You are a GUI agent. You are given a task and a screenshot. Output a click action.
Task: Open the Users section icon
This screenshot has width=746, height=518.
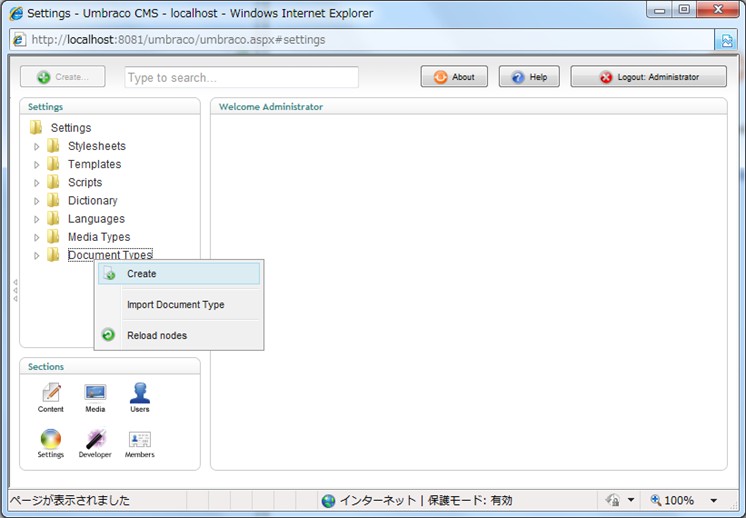(140, 393)
